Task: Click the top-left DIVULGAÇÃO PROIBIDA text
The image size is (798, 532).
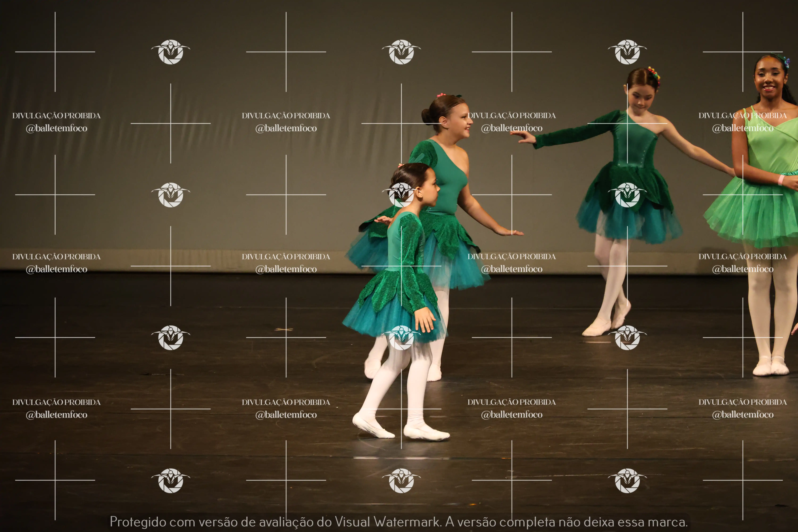Action: 56,116
